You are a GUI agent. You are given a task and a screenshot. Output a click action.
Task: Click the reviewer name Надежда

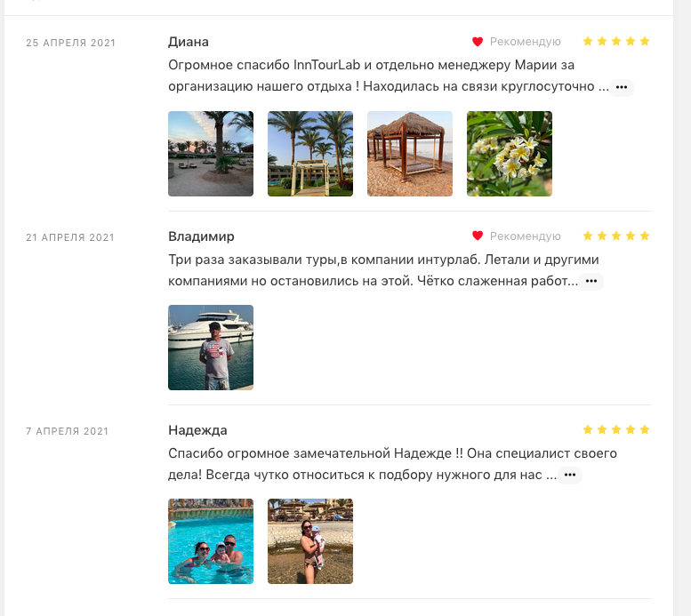click(197, 430)
